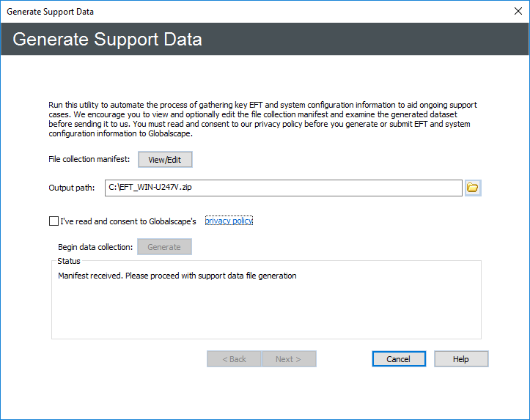Click the 'Manifest received' status message
The height and width of the screenshot is (420, 530).
click(x=177, y=276)
